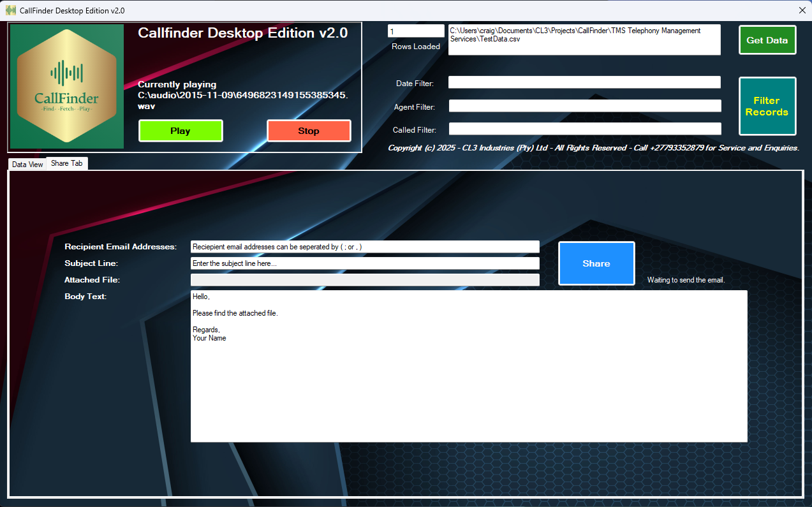Click the Recipient Email Addresses field
812x507 pixels.
pyautogui.click(x=364, y=246)
